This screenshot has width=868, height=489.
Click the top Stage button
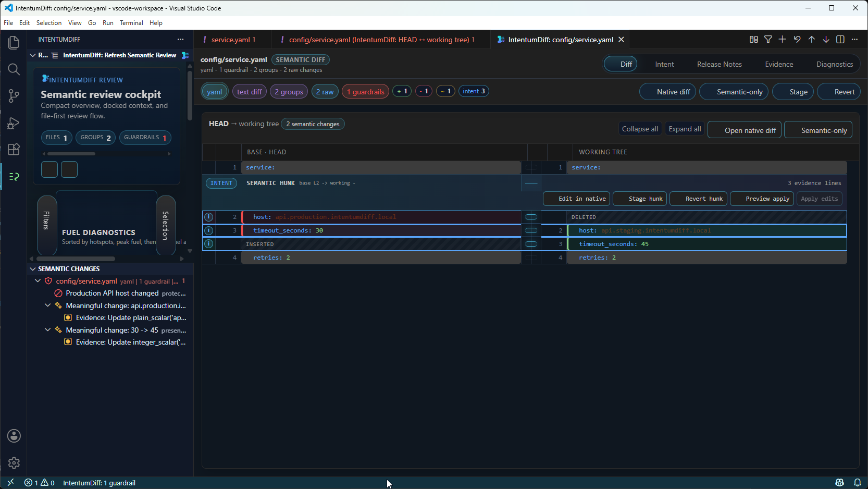tap(792, 92)
